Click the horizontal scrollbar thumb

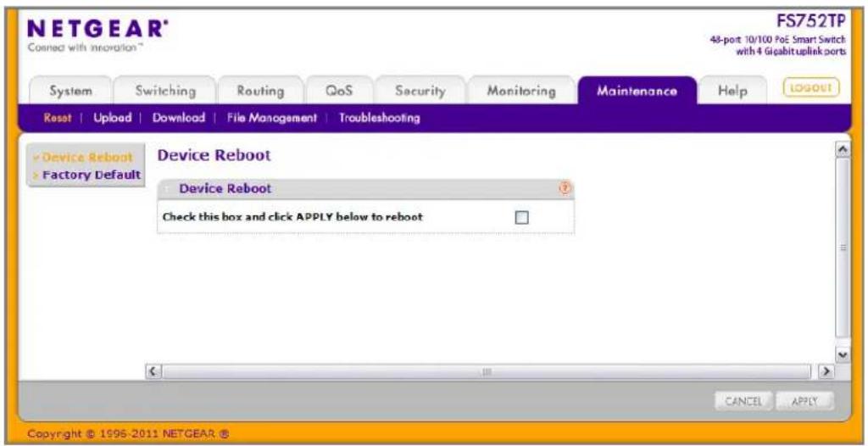pyautogui.click(x=487, y=371)
